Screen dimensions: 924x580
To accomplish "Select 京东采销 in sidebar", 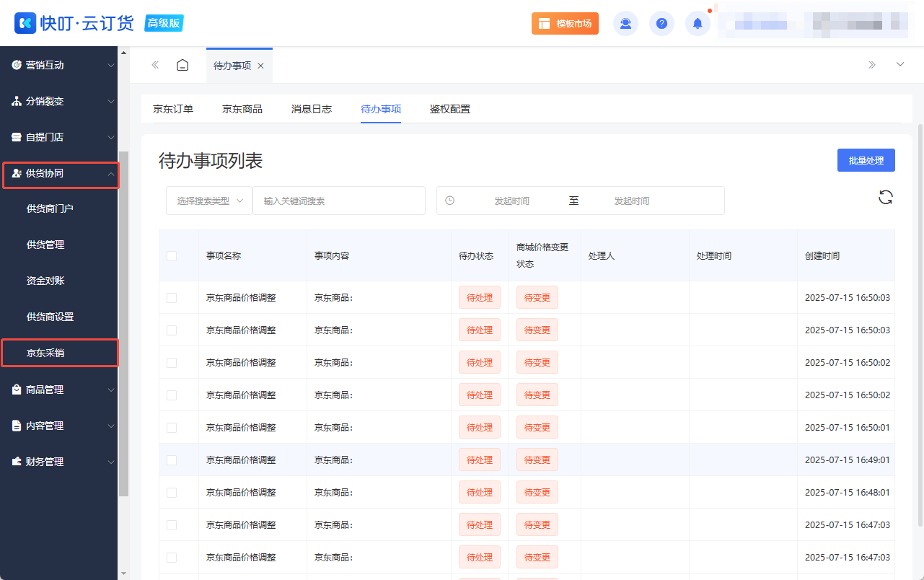I will point(45,353).
